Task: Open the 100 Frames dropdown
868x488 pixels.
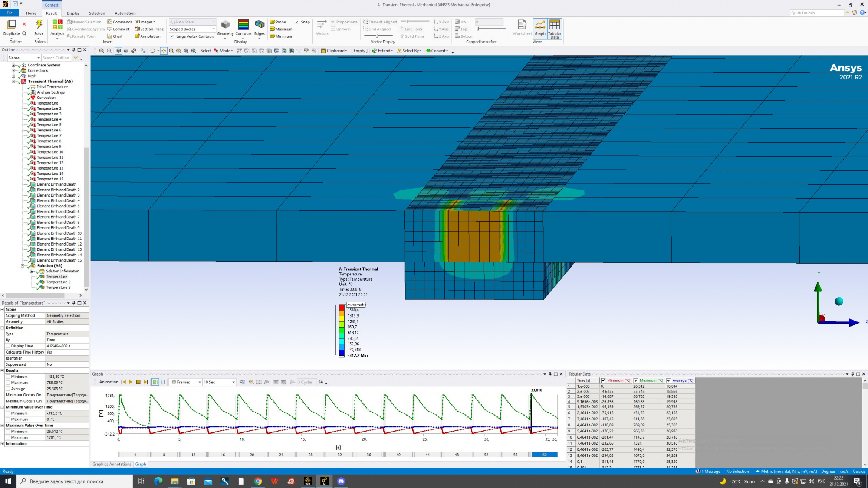Action: pyautogui.click(x=185, y=382)
